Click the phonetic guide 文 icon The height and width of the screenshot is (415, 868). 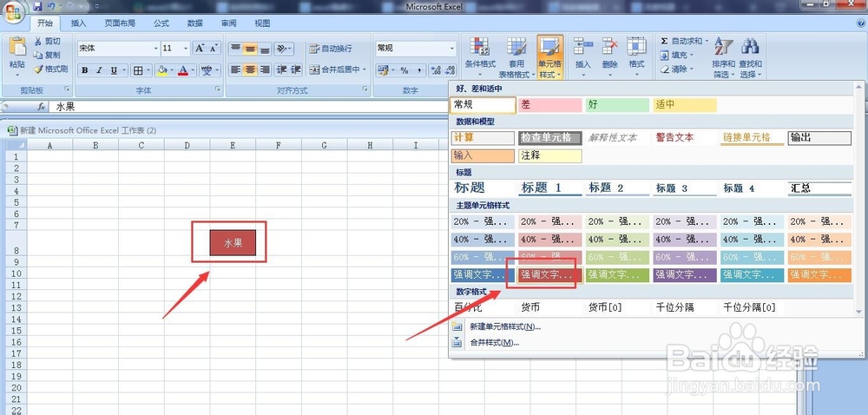coord(207,70)
